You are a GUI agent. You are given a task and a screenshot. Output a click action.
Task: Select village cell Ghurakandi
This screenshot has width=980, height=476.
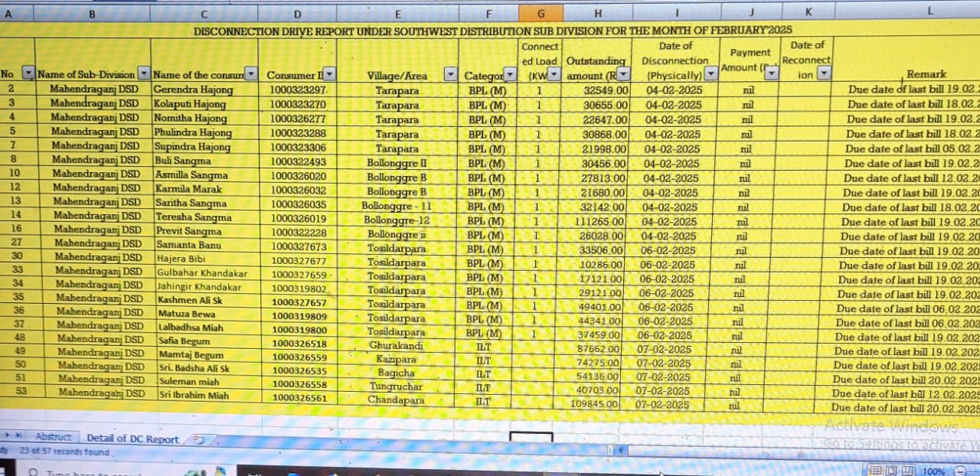(x=397, y=345)
